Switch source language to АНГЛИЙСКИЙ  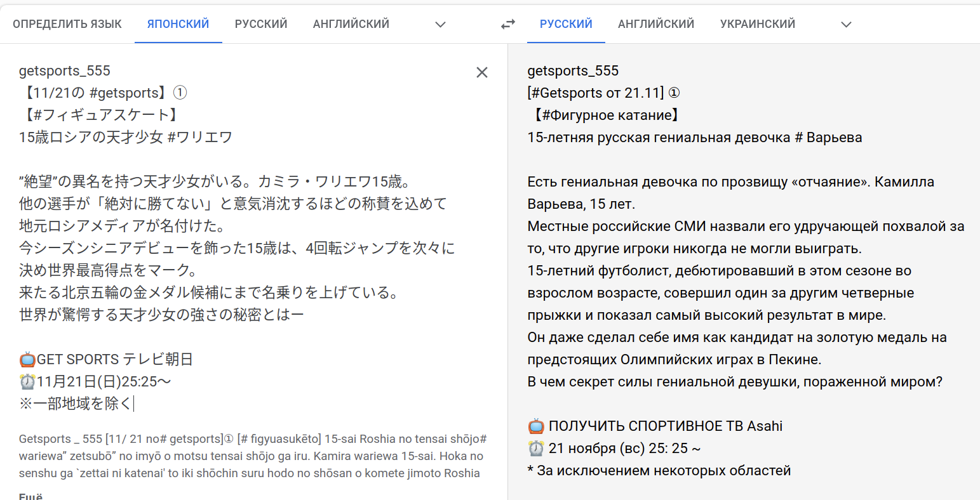(x=351, y=24)
